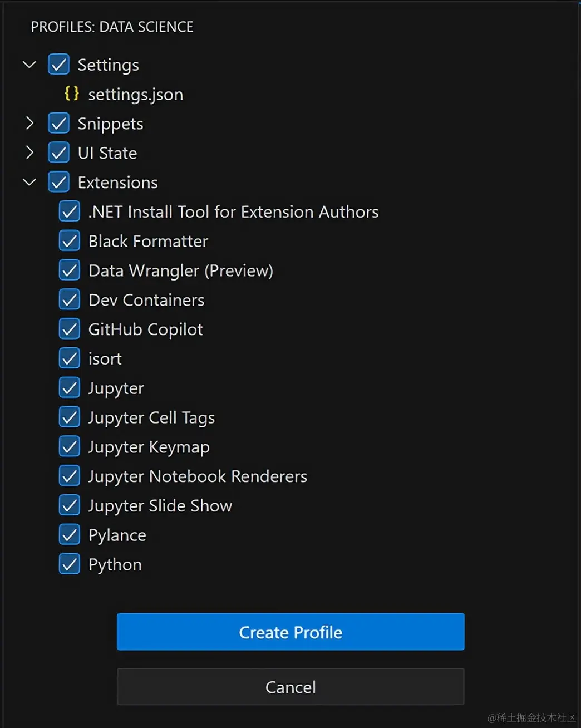
Task: Select the Snippets label text
Action: click(110, 124)
